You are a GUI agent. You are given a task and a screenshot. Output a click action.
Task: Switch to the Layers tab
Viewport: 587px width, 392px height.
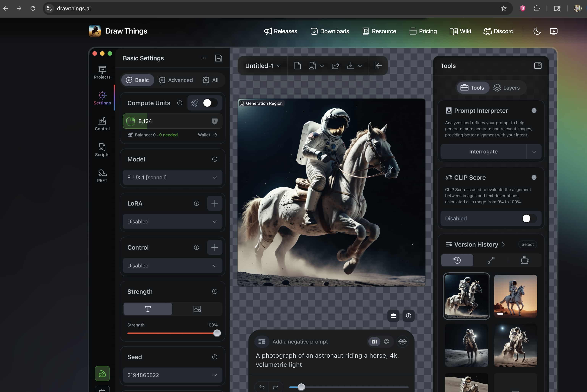507,88
